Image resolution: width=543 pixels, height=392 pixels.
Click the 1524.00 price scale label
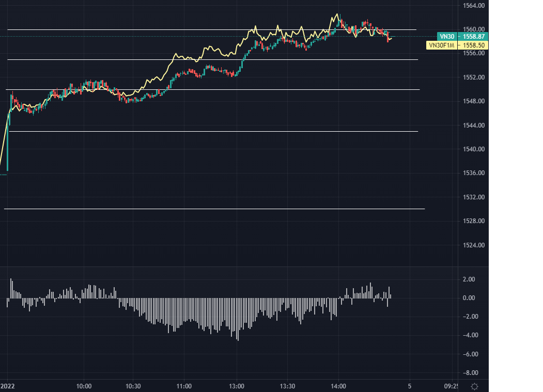(474, 245)
